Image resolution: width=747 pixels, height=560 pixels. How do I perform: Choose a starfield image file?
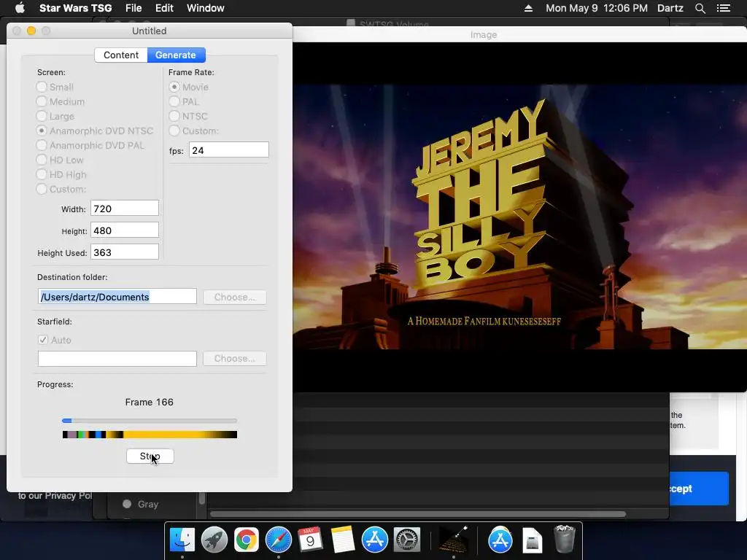[234, 359]
